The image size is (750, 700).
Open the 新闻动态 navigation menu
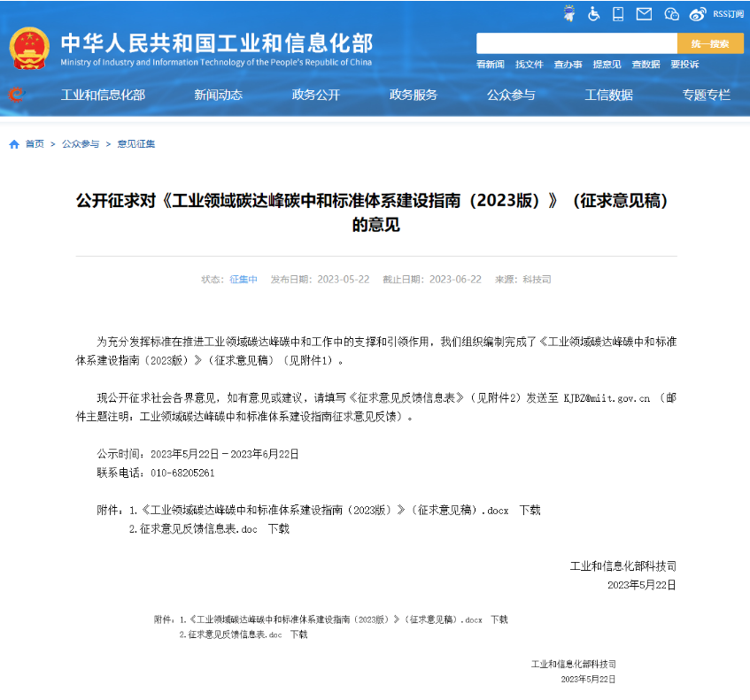[x=218, y=95]
